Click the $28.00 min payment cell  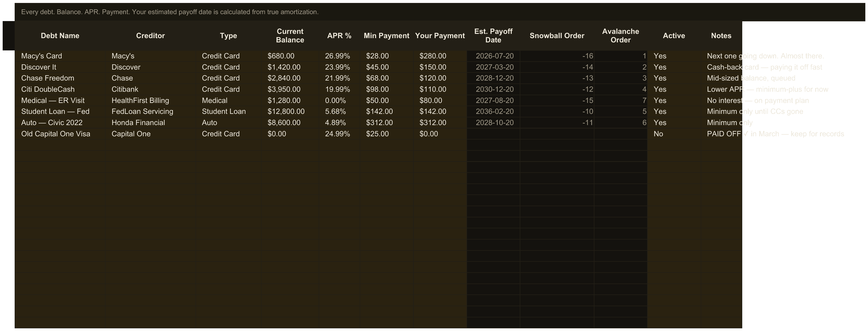pyautogui.click(x=387, y=56)
